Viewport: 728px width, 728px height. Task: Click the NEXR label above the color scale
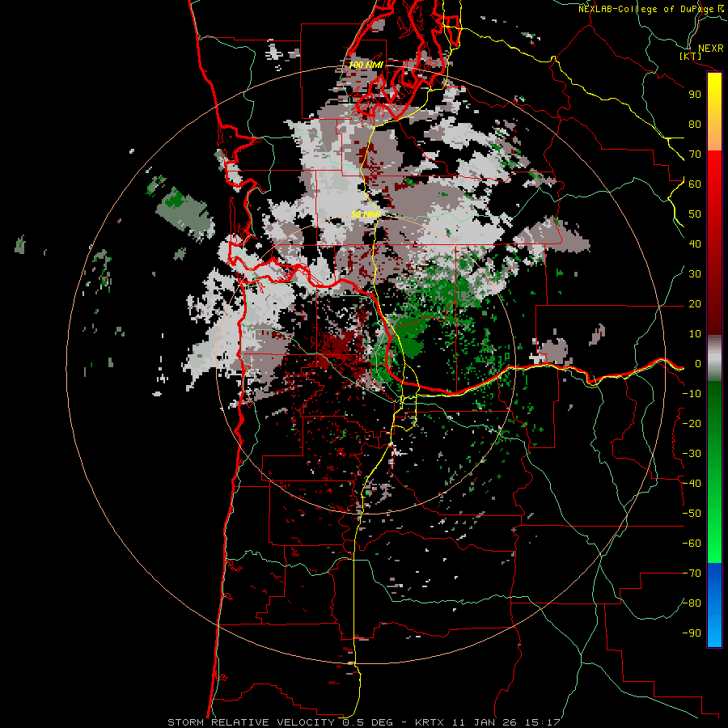pos(710,49)
